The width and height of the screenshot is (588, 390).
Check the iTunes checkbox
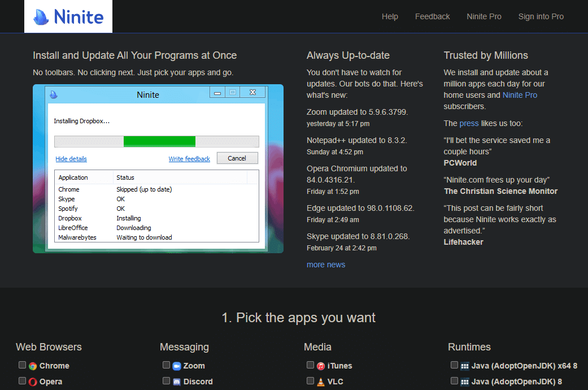point(310,365)
